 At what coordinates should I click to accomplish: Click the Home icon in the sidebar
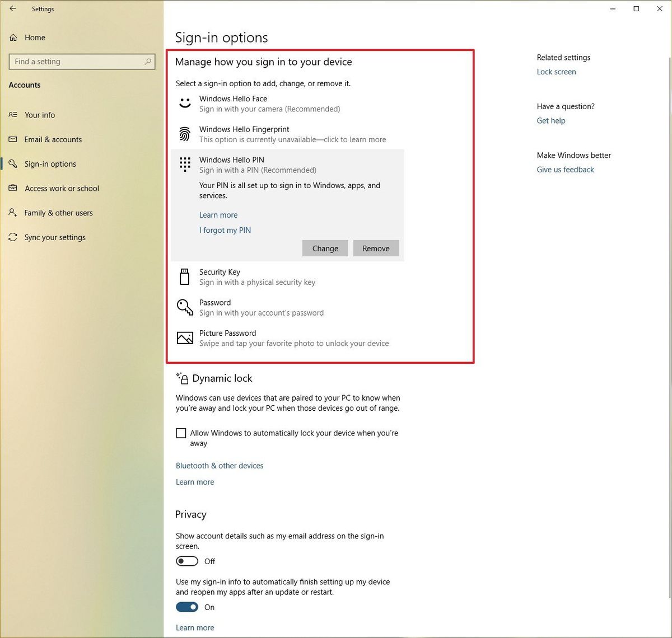coord(13,37)
